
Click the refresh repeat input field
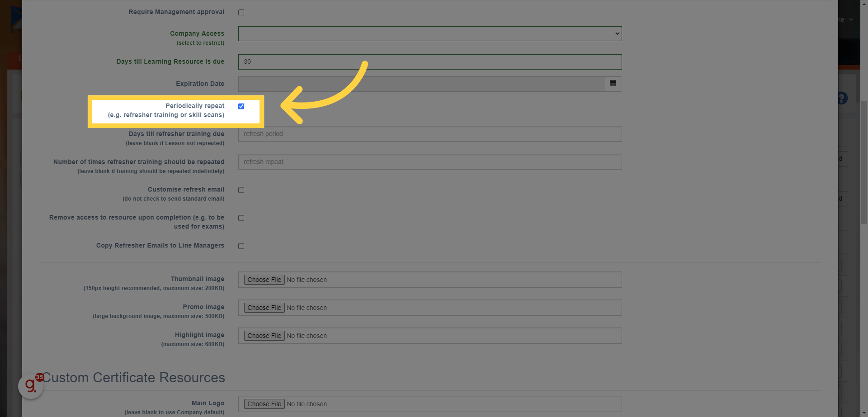(x=430, y=162)
